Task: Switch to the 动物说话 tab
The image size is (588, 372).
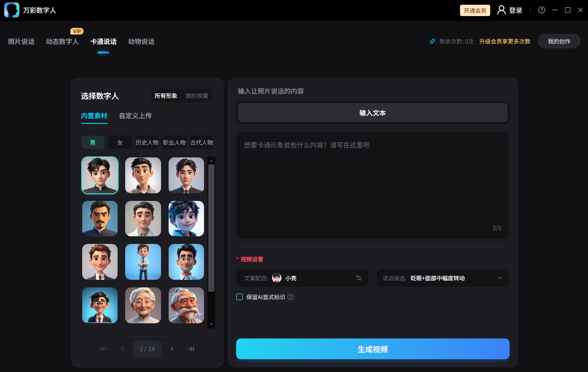Action: point(141,41)
